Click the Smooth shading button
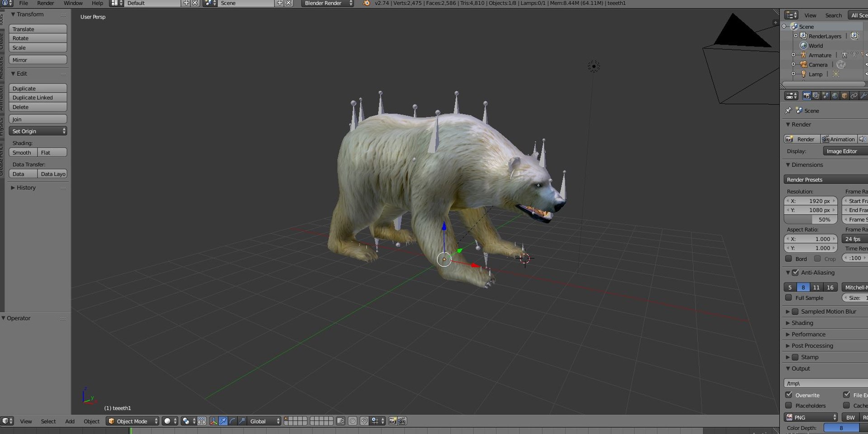Viewport: 868px width, 434px height. (23, 152)
